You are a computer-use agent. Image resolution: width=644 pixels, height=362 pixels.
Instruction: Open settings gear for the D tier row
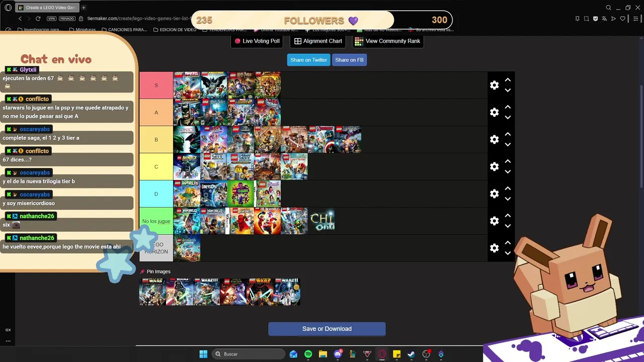(x=494, y=194)
